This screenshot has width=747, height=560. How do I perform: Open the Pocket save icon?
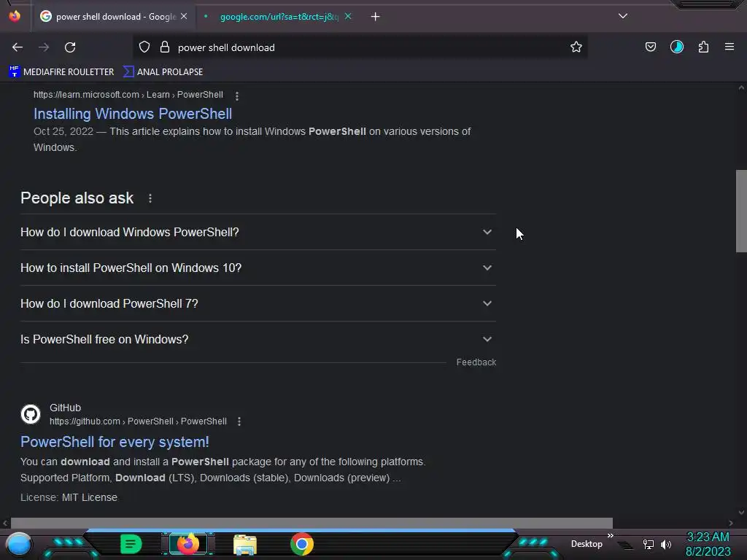(650, 47)
